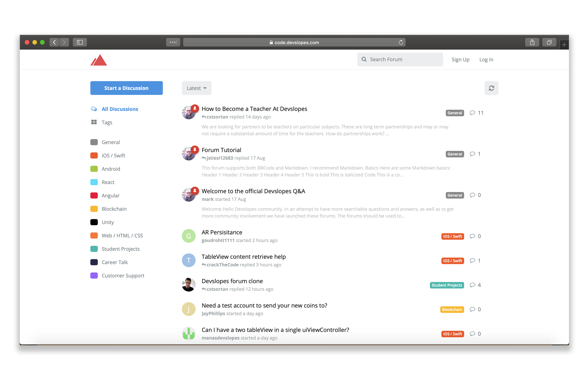Click the Safari back arrow
Viewport: 588px width, 376px height.
tap(54, 42)
